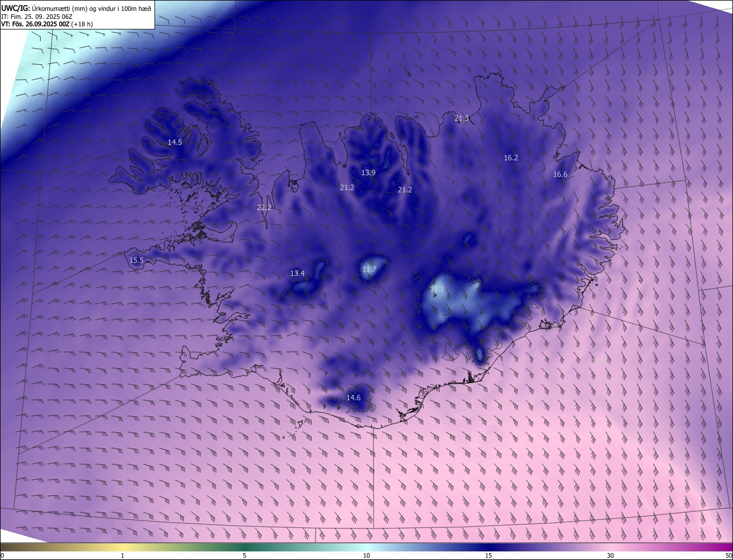Click the "0" tick label on the color scale
Screen dimensions: 733x560
[x=2, y=556]
